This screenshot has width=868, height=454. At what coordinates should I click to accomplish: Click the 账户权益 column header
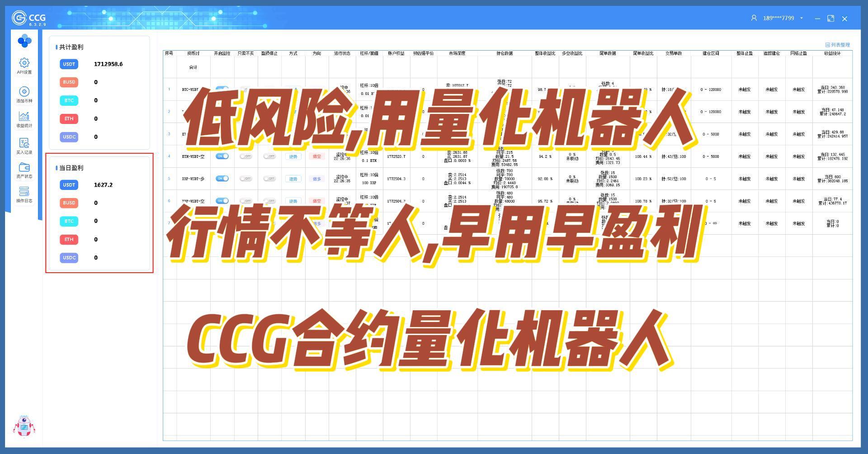pos(396,53)
